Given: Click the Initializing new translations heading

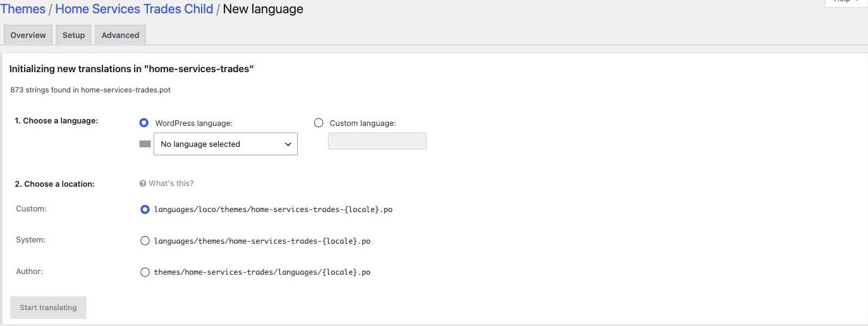Looking at the screenshot, I should 131,68.
